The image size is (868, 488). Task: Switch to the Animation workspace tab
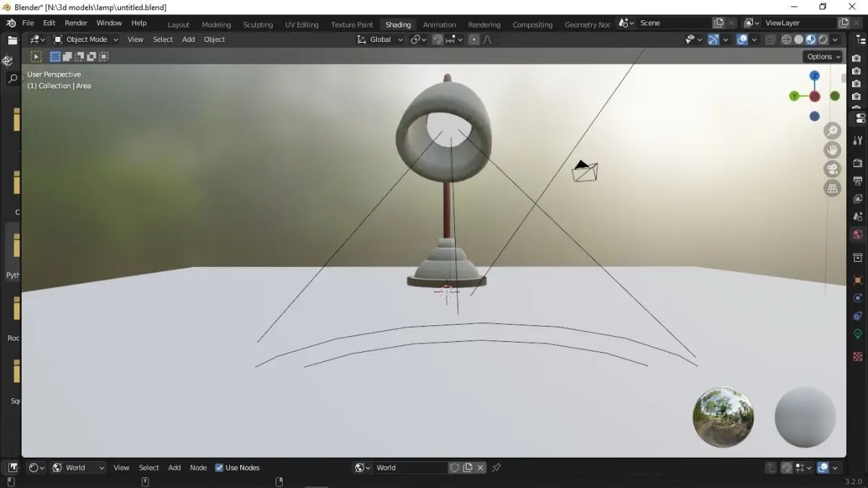(439, 25)
